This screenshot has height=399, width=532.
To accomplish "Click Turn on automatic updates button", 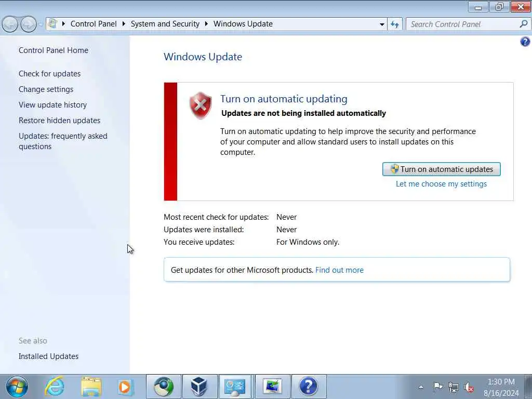I will click(442, 169).
